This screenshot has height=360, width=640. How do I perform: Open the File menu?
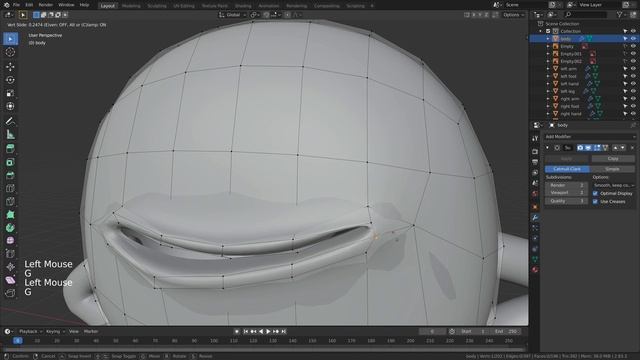click(16, 5)
